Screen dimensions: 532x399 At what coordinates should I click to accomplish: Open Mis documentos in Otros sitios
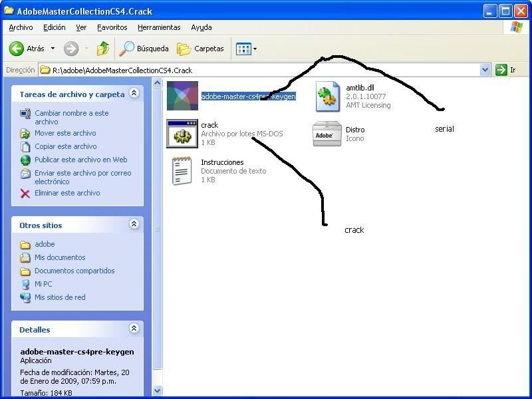click(x=60, y=257)
